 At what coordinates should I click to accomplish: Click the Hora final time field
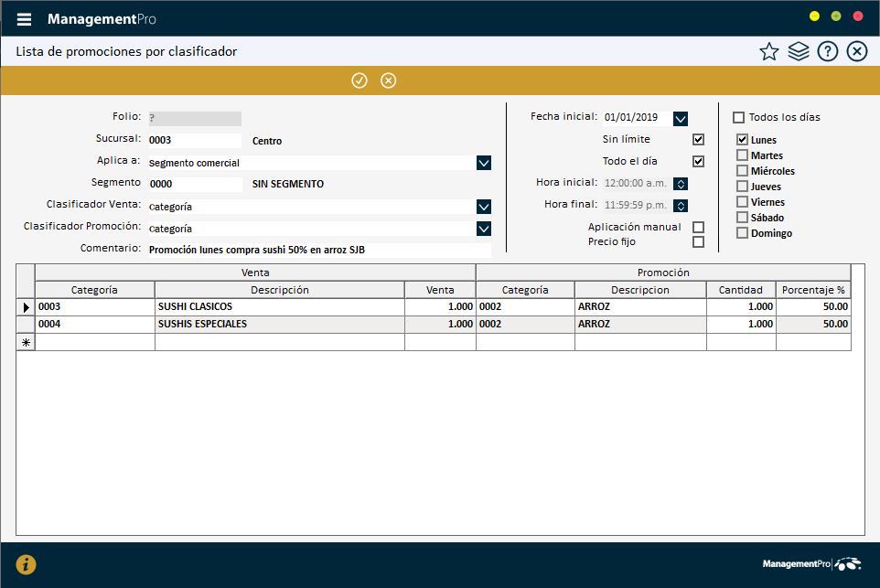click(638, 206)
